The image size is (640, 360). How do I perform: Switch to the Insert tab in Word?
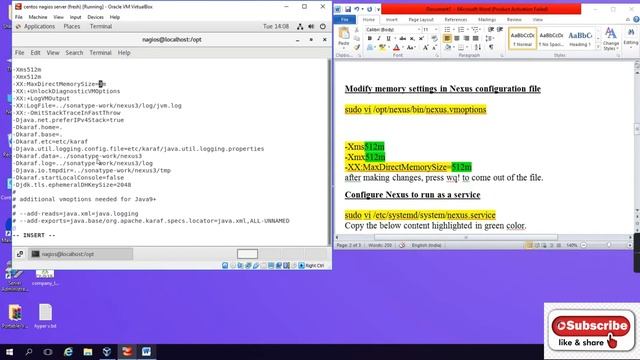click(x=391, y=20)
